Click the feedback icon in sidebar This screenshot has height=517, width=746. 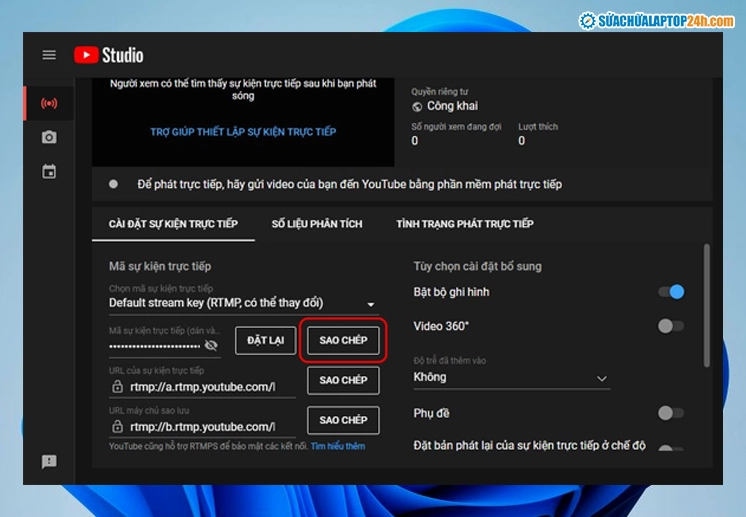point(49,461)
